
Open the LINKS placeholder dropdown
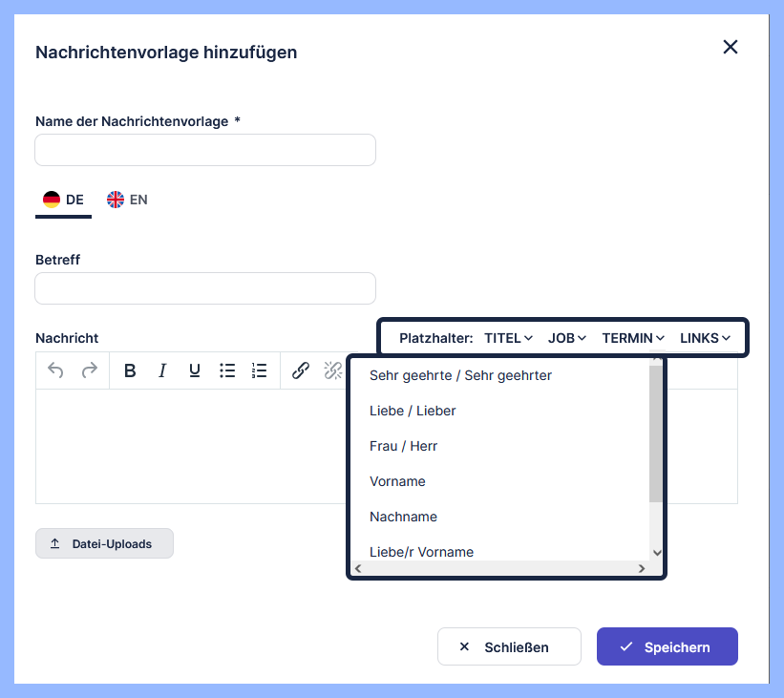[705, 337]
